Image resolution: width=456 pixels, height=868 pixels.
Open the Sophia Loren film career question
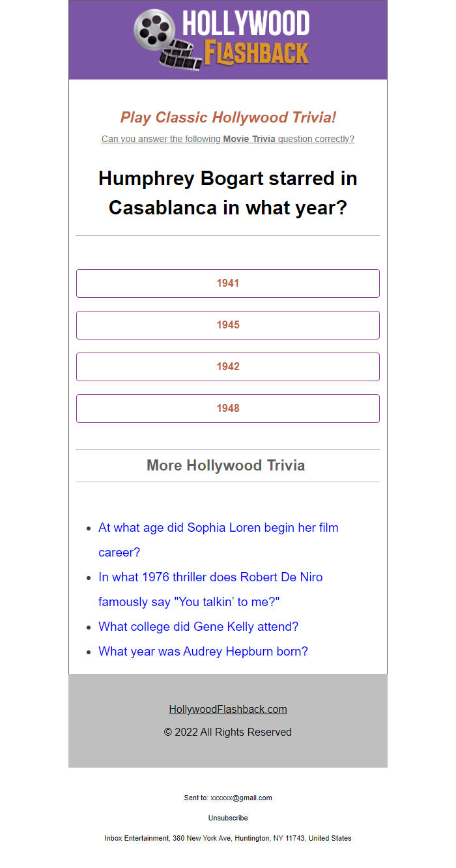[x=218, y=528]
